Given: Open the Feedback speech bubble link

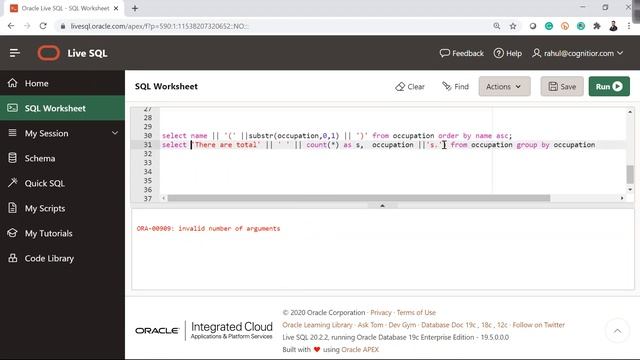Looking at the screenshot, I should click(x=462, y=53).
